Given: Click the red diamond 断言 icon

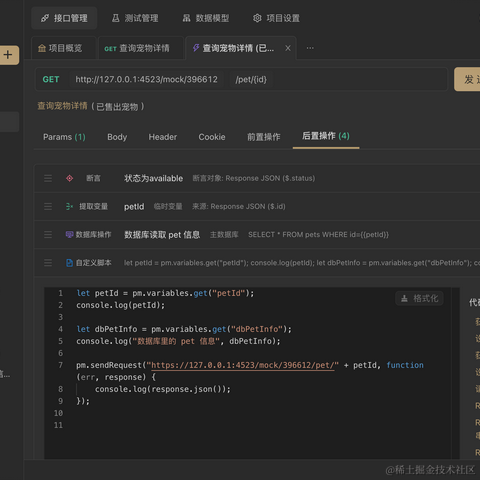Looking at the screenshot, I should click(x=69, y=178).
